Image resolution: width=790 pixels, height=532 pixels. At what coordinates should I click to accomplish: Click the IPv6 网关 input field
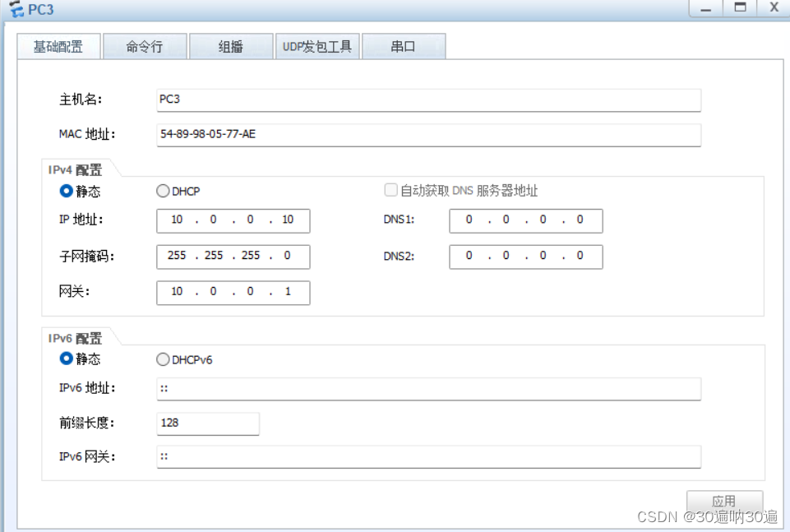pyautogui.click(x=429, y=457)
